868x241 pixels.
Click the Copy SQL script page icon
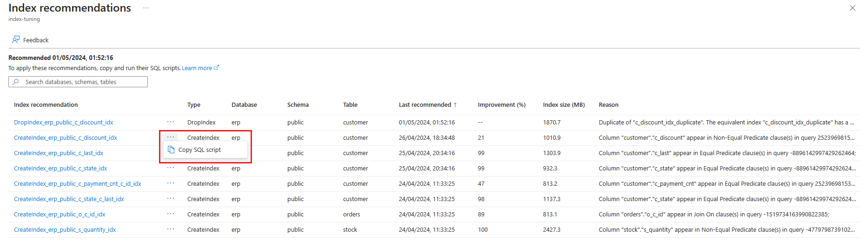[x=171, y=150]
